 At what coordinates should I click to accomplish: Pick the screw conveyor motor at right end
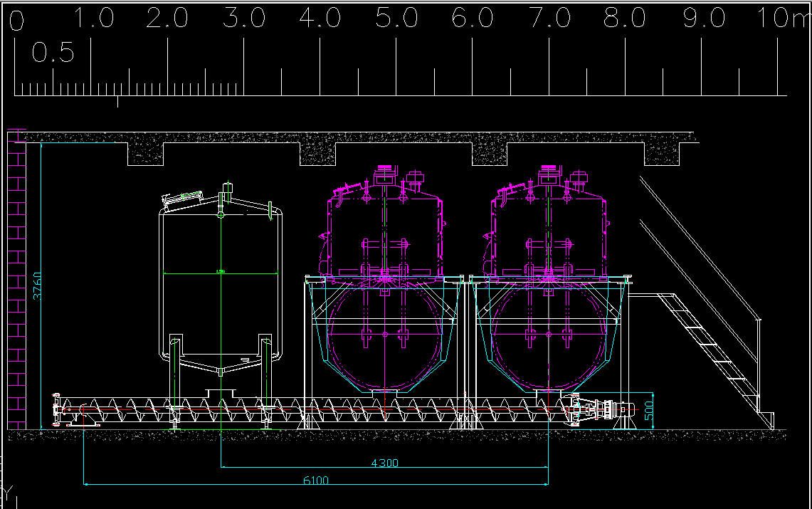click(x=612, y=410)
